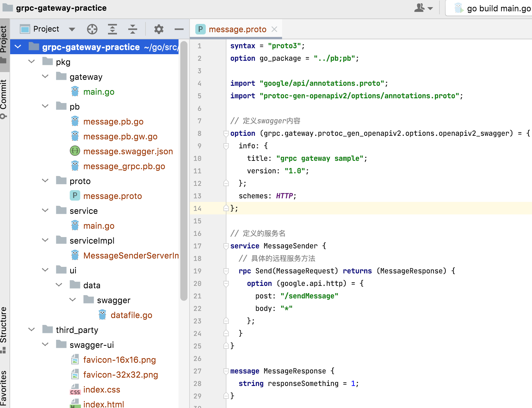Open the Project panel settings gear
This screenshot has height=408, width=532.
[159, 29]
